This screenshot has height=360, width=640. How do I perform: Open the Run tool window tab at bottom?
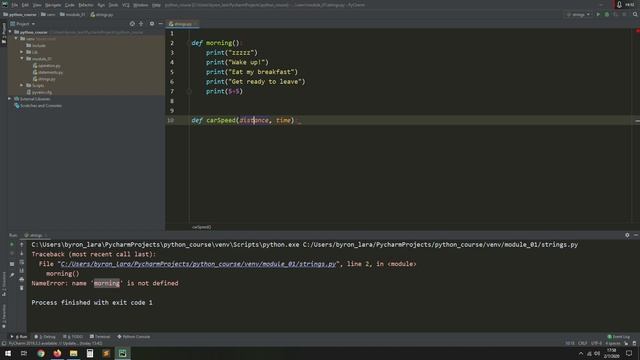coord(19,337)
